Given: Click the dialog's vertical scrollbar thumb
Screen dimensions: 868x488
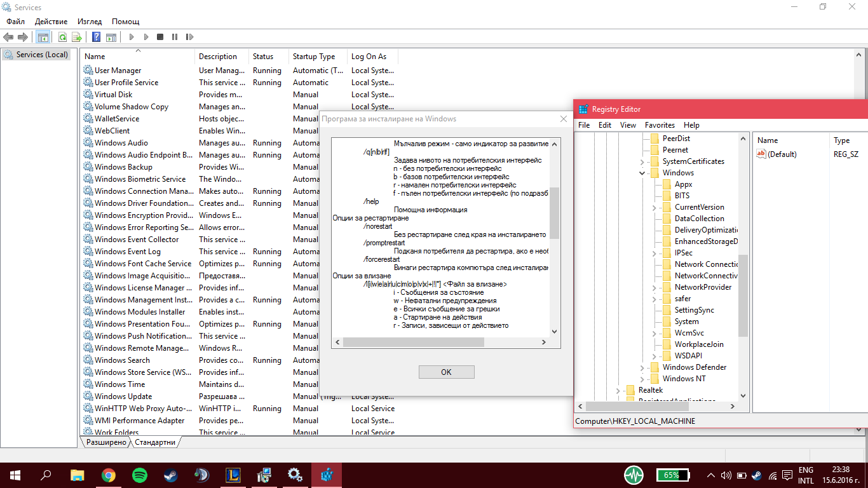Looking at the screenshot, I should [x=555, y=213].
